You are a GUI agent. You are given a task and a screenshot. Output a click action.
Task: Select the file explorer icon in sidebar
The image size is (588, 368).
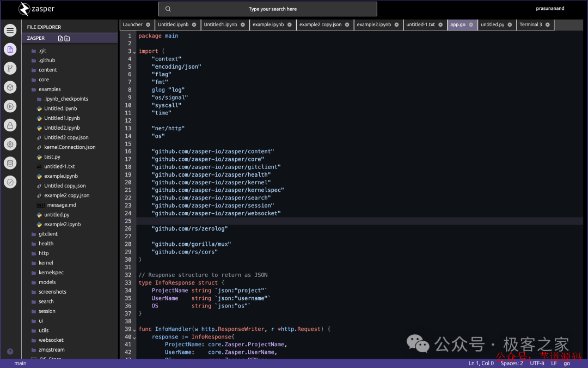coord(10,50)
